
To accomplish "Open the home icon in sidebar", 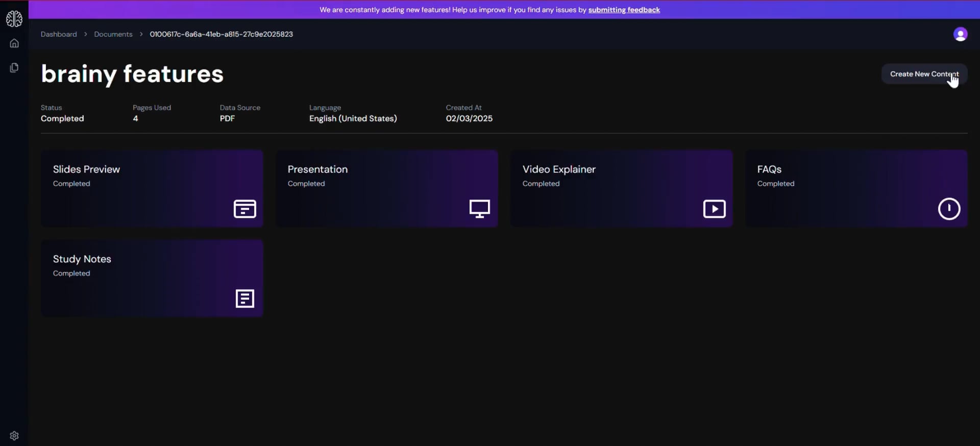I will point(14,43).
